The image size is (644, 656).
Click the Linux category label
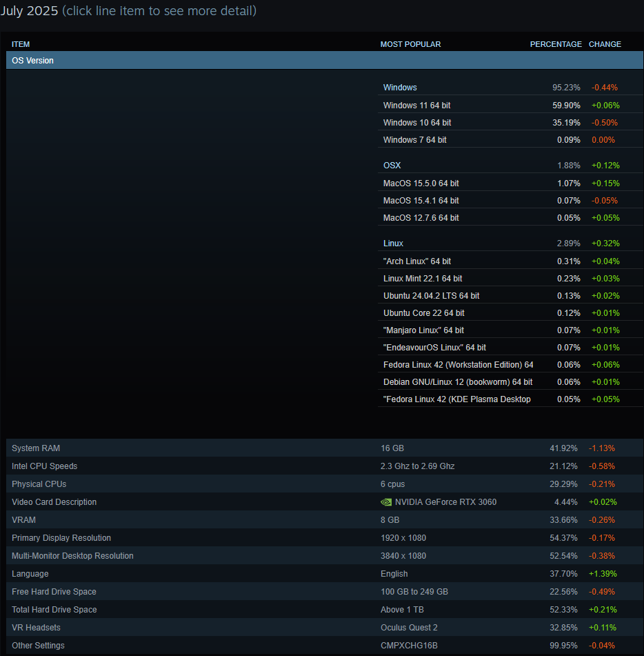393,243
